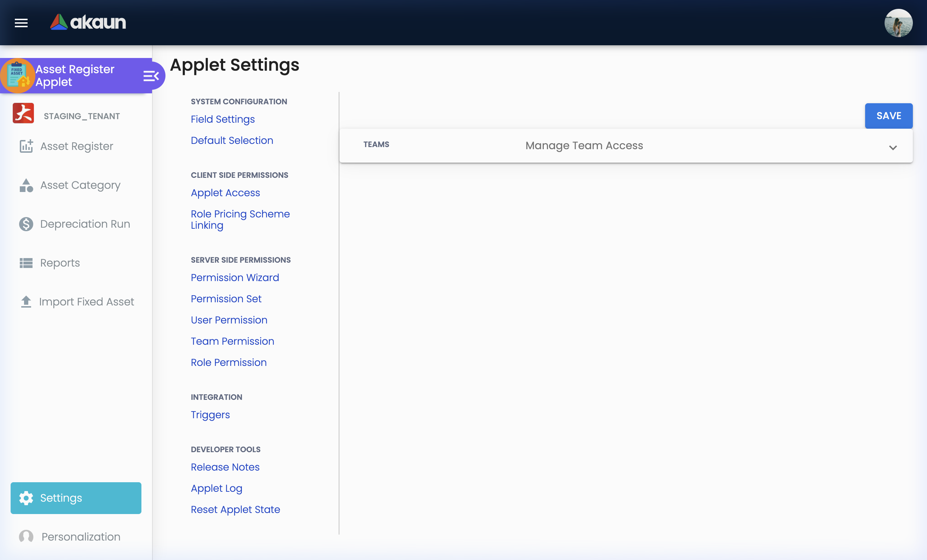The image size is (927, 560).
Task: Click Reset Applet State
Action: 235,509
